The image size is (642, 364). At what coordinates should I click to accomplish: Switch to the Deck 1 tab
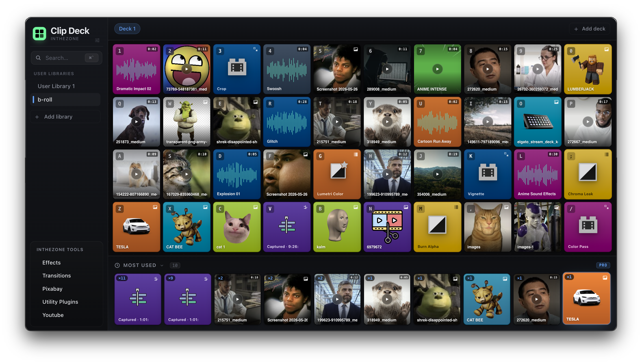point(127,29)
